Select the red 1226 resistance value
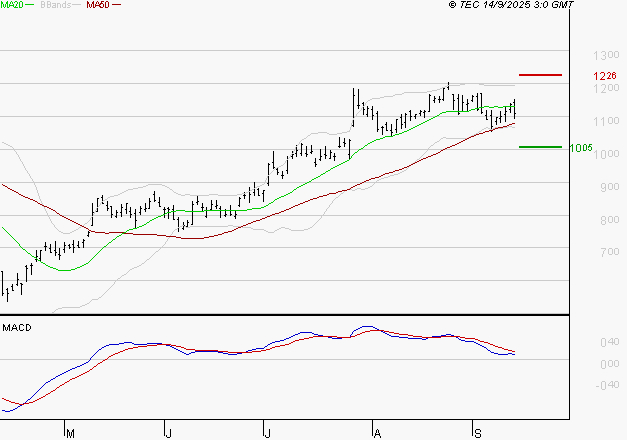The height and width of the screenshot is (440, 627). [x=603, y=76]
